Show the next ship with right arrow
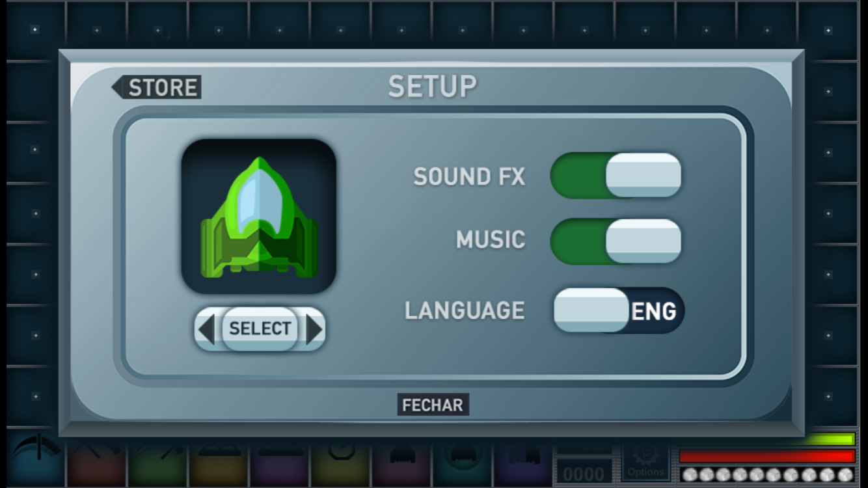 [314, 329]
